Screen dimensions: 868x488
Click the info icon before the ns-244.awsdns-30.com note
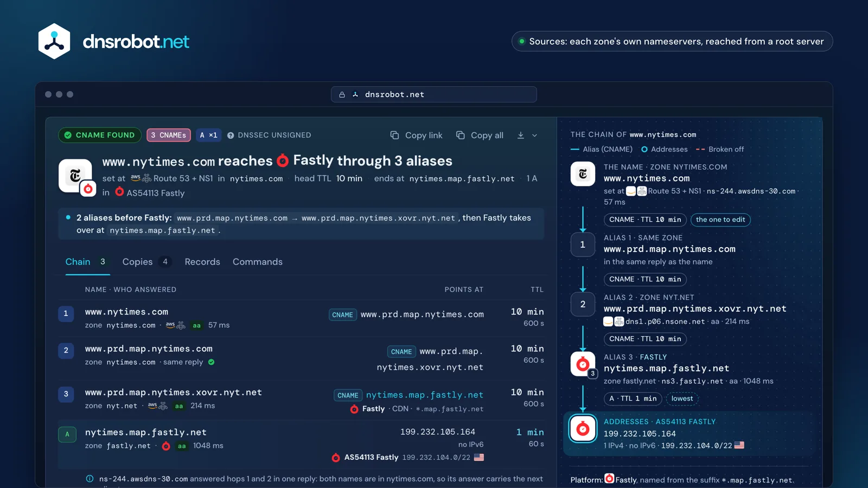90,479
